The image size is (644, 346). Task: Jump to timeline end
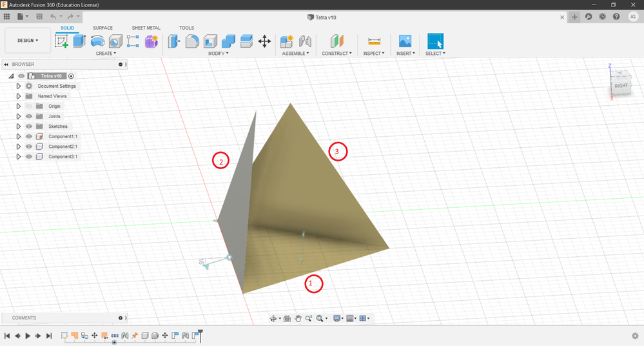click(49, 336)
